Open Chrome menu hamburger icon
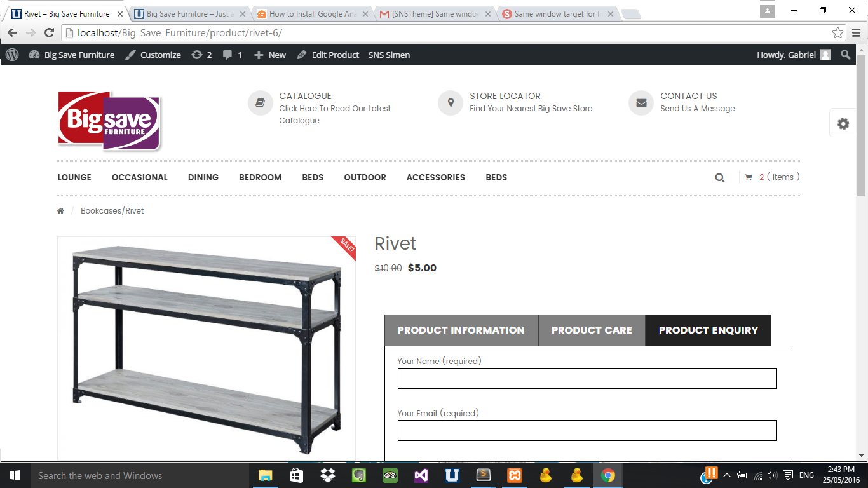This screenshot has height=488, width=868. click(856, 33)
